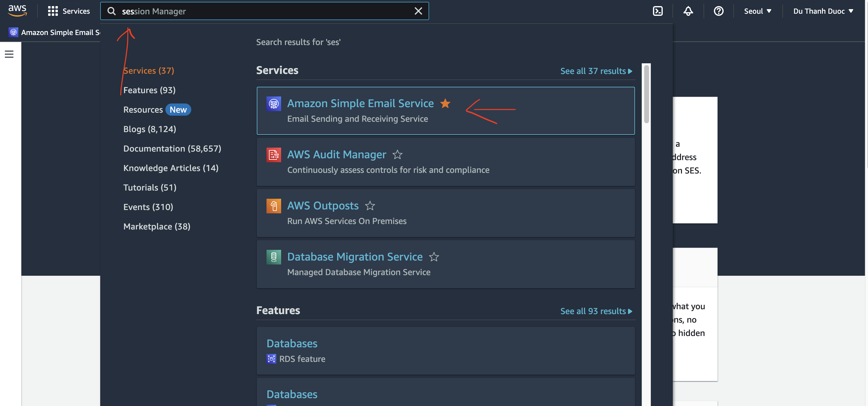This screenshot has height=406, width=868.
Task: Focus the session Manager search field
Action: pyautogui.click(x=264, y=11)
